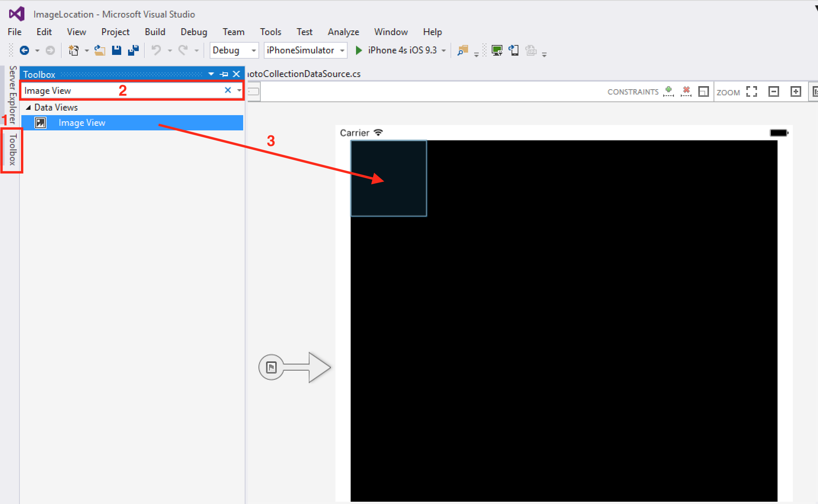Toggle Toolbox auto-hide pin

pyautogui.click(x=224, y=74)
